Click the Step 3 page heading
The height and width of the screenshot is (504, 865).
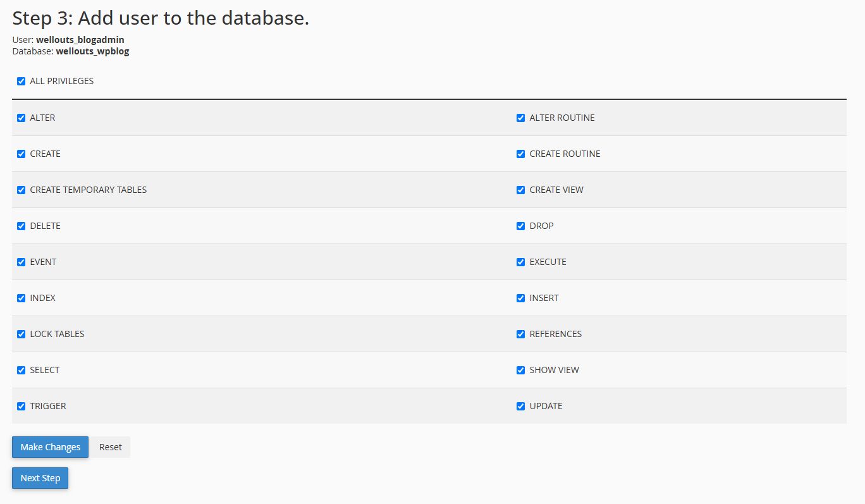click(161, 18)
